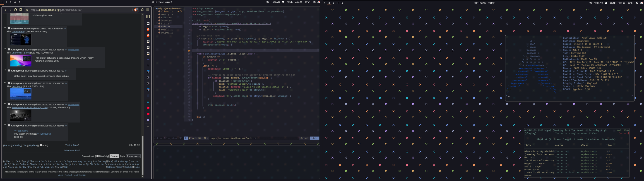Open the browser extensions puzzle icon

coord(143,10)
